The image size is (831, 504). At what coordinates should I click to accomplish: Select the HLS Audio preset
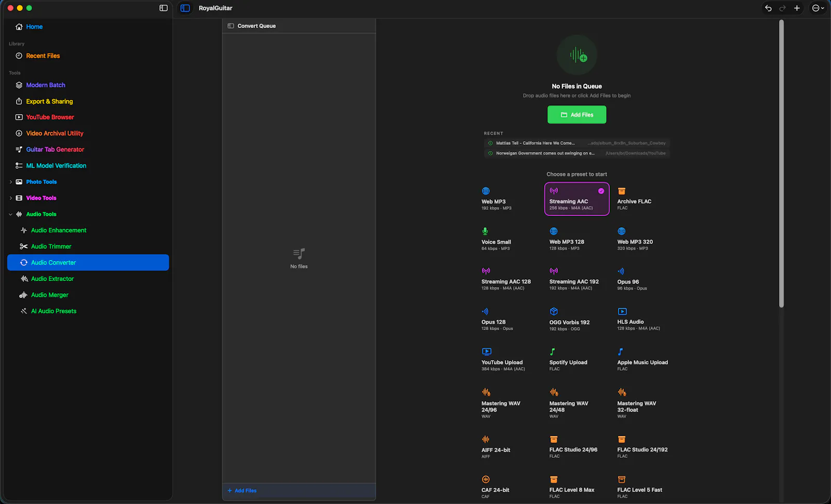tap(645, 319)
